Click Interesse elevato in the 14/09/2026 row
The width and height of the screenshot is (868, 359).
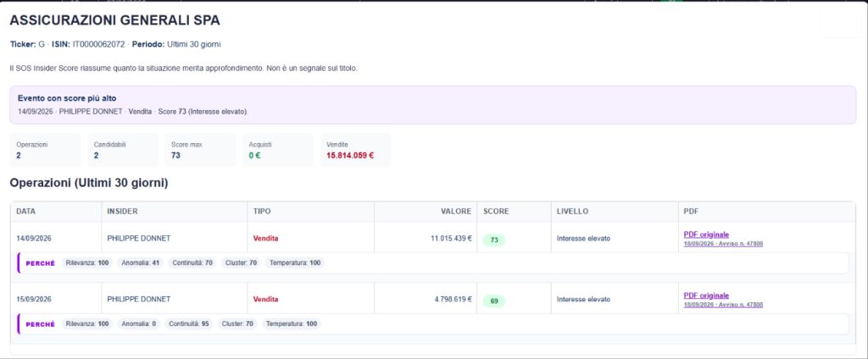pyautogui.click(x=583, y=239)
